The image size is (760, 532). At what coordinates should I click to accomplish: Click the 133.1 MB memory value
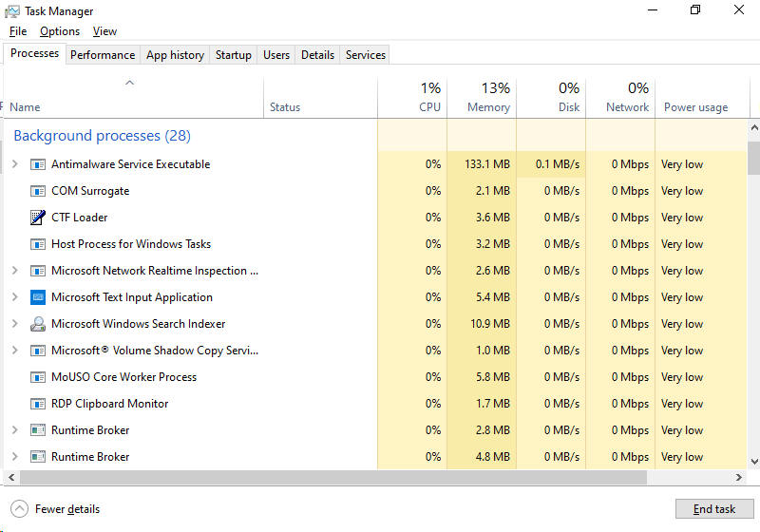point(487,164)
